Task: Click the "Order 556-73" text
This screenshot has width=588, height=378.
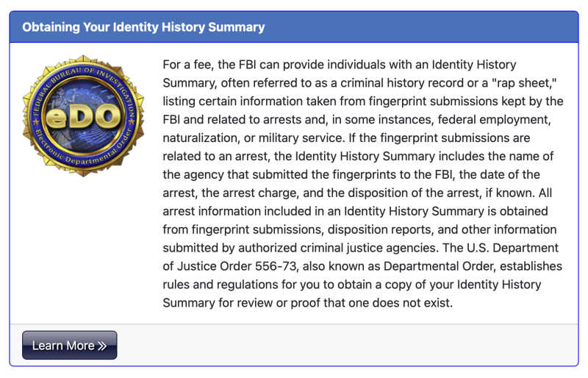Action: pyautogui.click(x=259, y=266)
